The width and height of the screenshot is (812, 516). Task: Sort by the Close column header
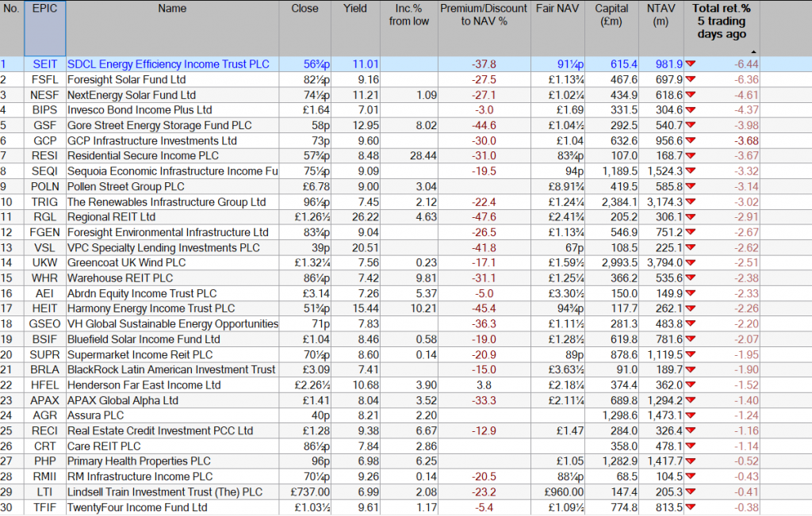pyautogui.click(x=305, y=29)
